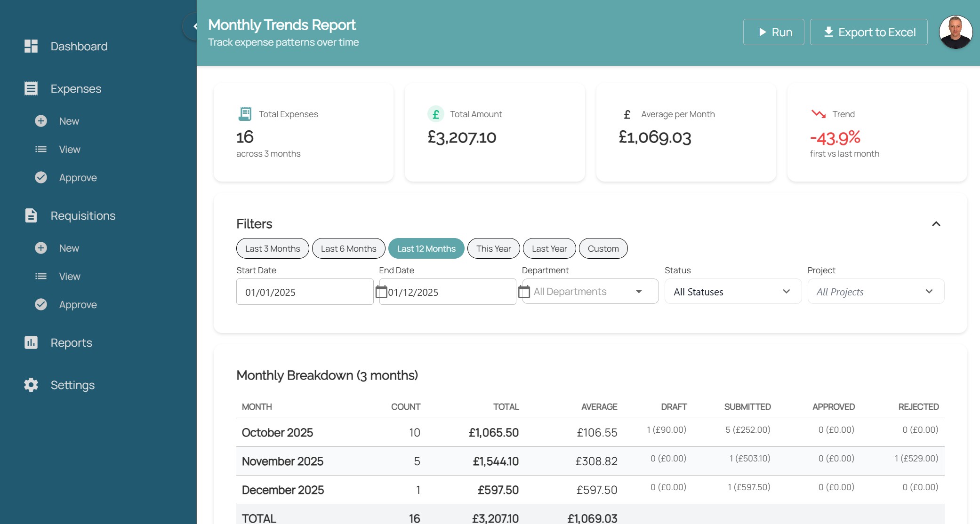Select the Expenses receipt icon in sidebar
This screenshot has height=524, width=980.
click(30, 88)
